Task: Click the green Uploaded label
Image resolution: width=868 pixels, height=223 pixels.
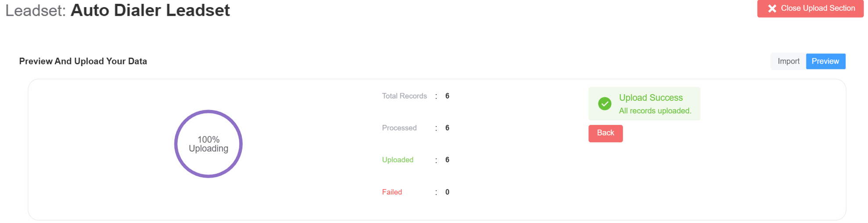Action: coord(397,160)
